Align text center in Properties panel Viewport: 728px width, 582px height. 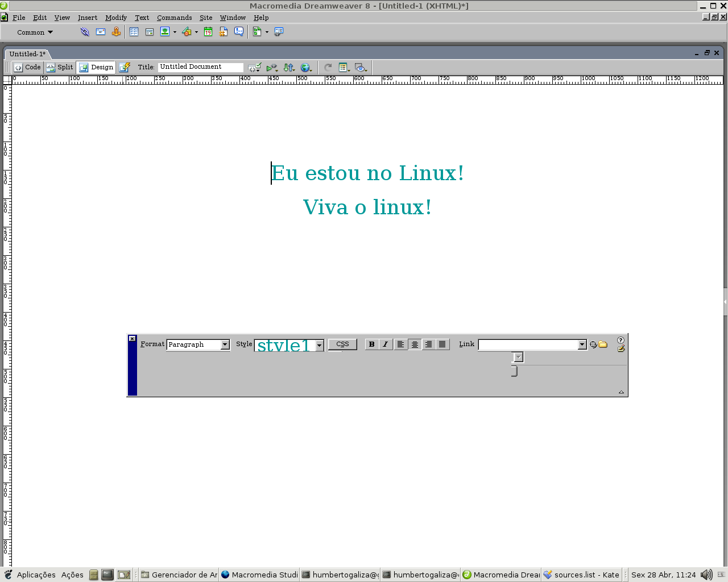(x=415, y=344)
